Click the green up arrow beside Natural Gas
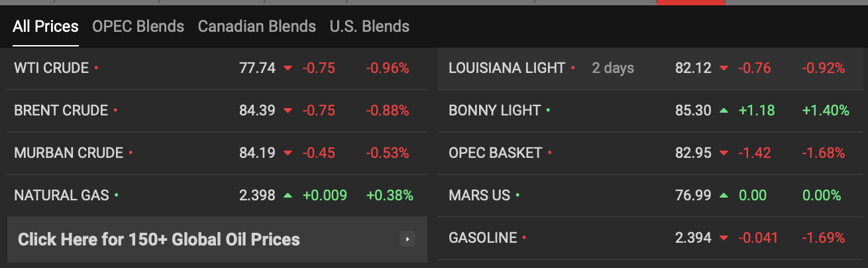The image size is (868, 268). pyautogui.click(x=288, y=196)
